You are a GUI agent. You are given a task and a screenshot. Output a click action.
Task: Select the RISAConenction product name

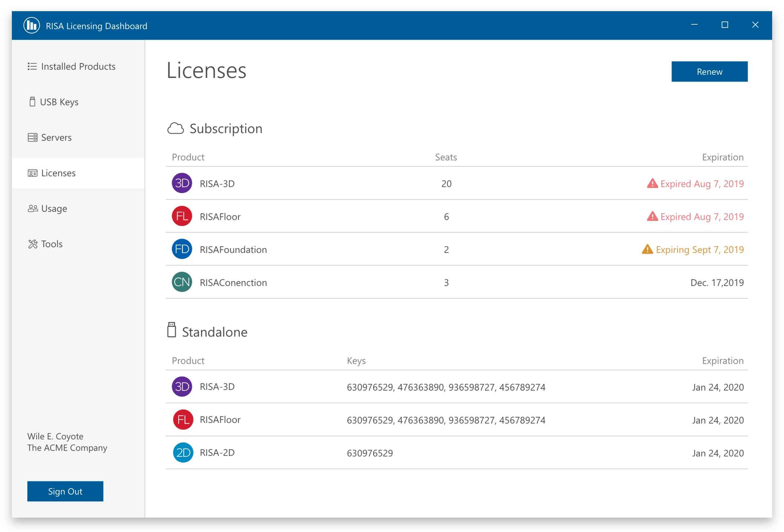pyautogui.click(x=234, y=283)
